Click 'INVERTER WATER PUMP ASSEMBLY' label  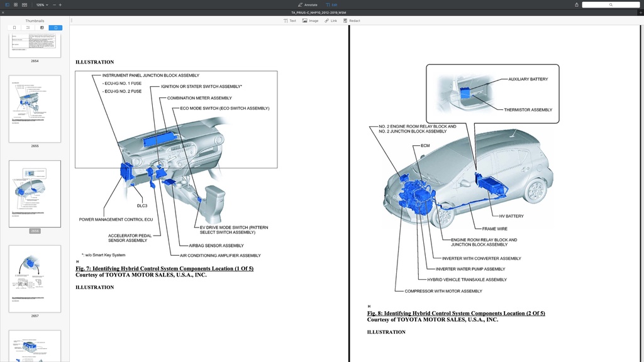point(470,269)
